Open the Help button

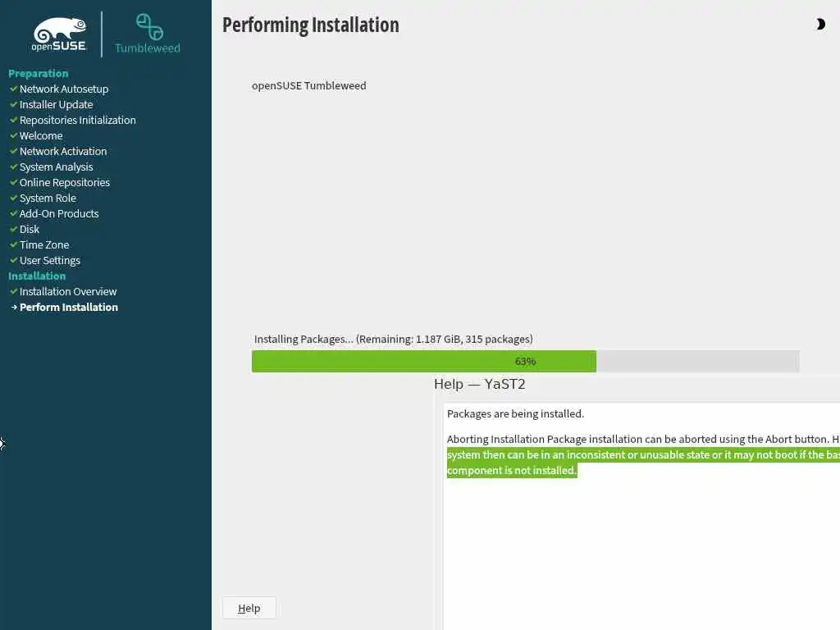pyautogui.click(x=249, y=608)
